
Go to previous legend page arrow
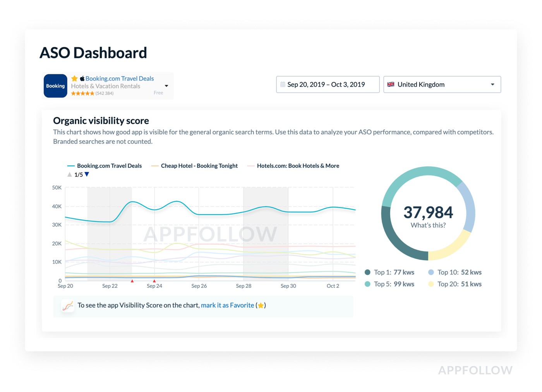click(70, 175)
